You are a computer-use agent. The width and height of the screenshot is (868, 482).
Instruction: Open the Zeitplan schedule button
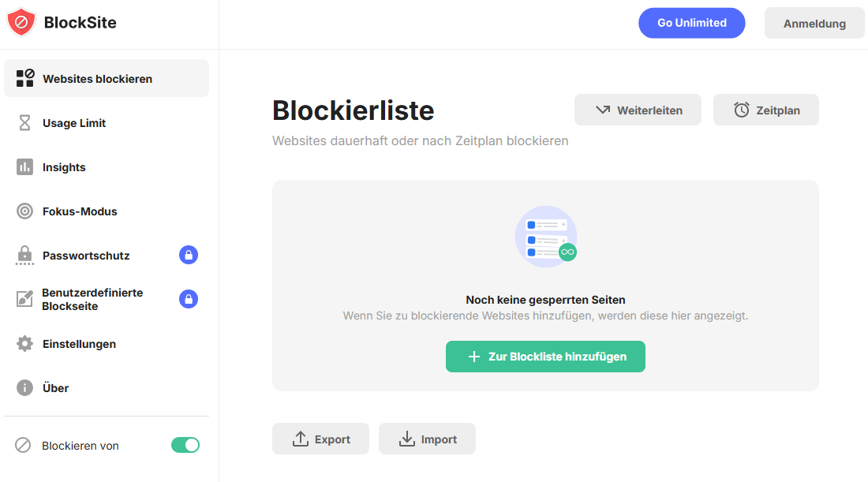coord(766,110)
